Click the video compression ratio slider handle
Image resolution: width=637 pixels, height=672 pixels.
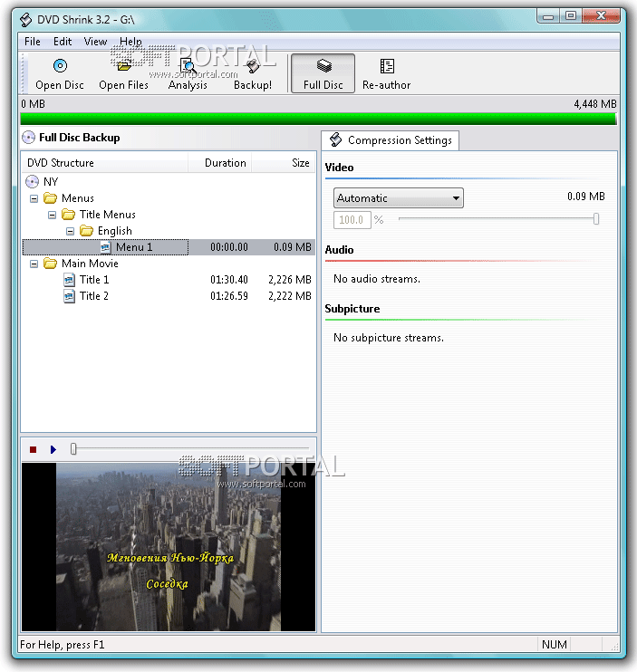click(x=596, y=219)
